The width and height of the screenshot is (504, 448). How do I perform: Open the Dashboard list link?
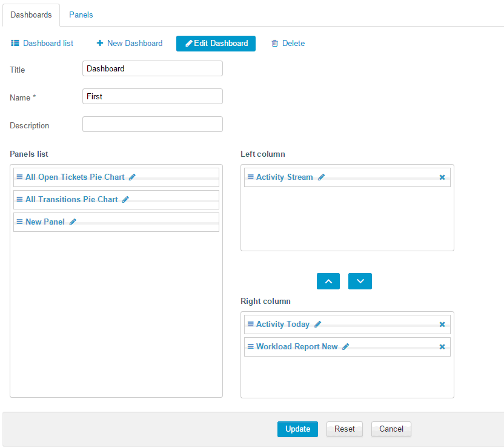(x=42, y=44)
